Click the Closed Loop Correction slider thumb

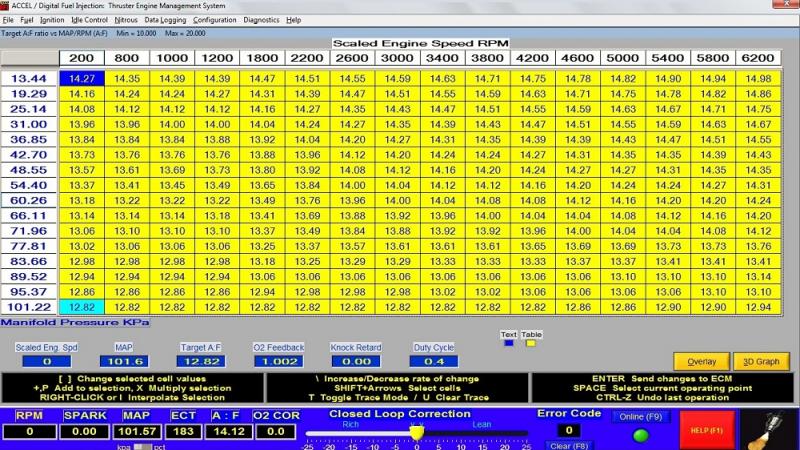click(x=417, y=433)
